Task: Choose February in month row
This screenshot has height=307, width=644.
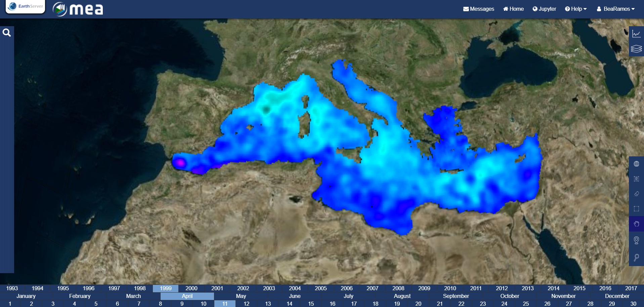Action: pos(80,296)
